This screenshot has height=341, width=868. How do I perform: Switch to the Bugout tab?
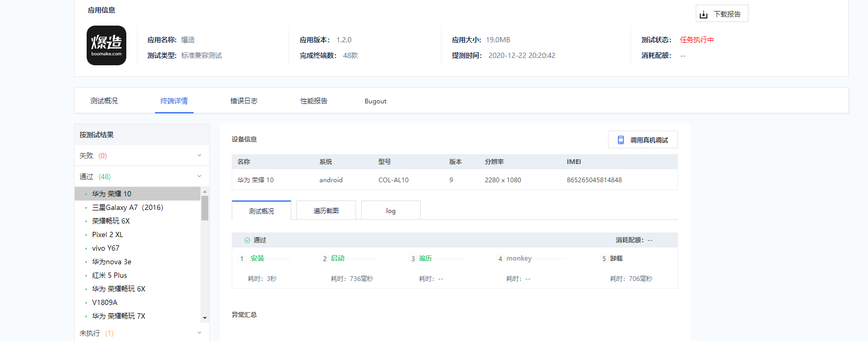[375, 101]
